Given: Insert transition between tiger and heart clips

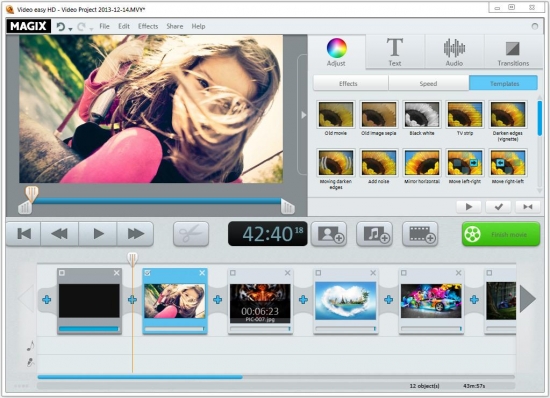Looking at the screenshot, I should tap(303, 300).
